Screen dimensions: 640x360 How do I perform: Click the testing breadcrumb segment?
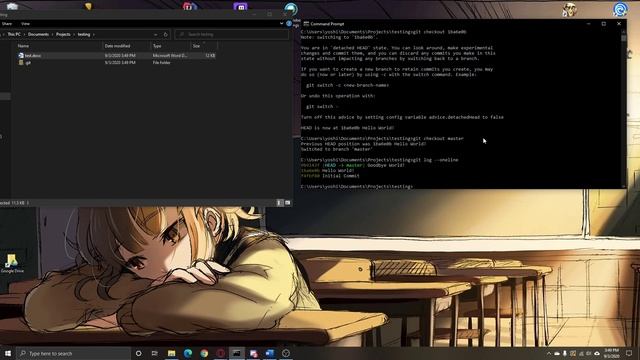tap(84, 35)
